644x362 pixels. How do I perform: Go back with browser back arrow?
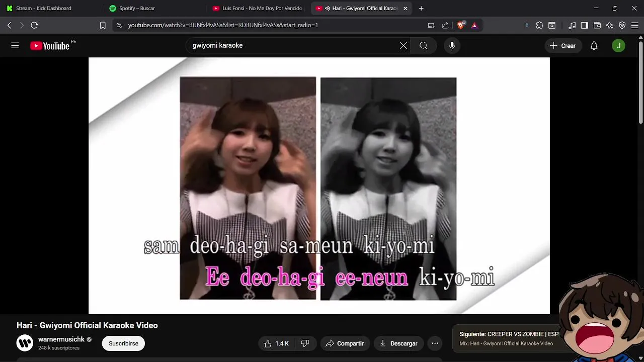(9, 25)
